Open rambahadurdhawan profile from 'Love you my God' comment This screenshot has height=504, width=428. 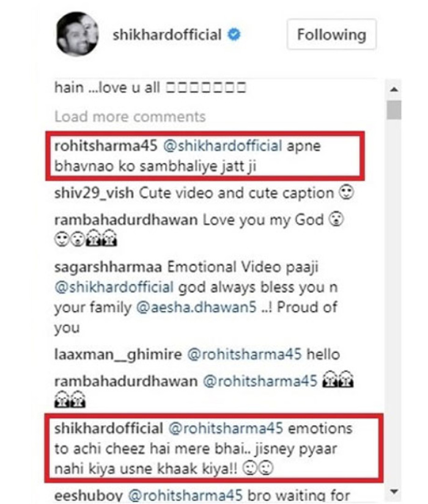click(126, 220)
